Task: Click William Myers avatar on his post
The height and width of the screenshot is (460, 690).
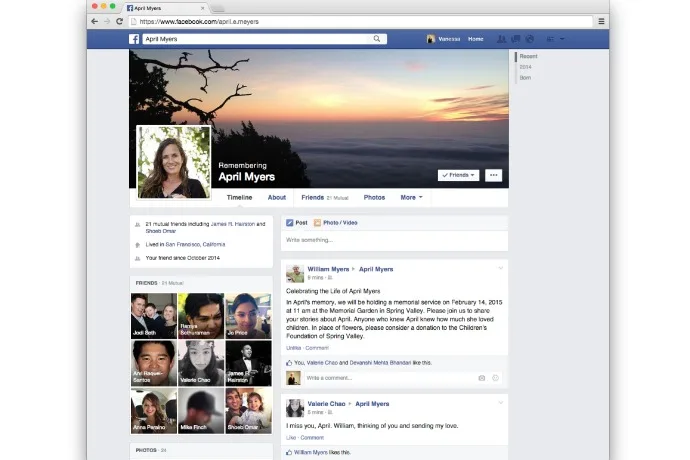Action: coord(295,273)
